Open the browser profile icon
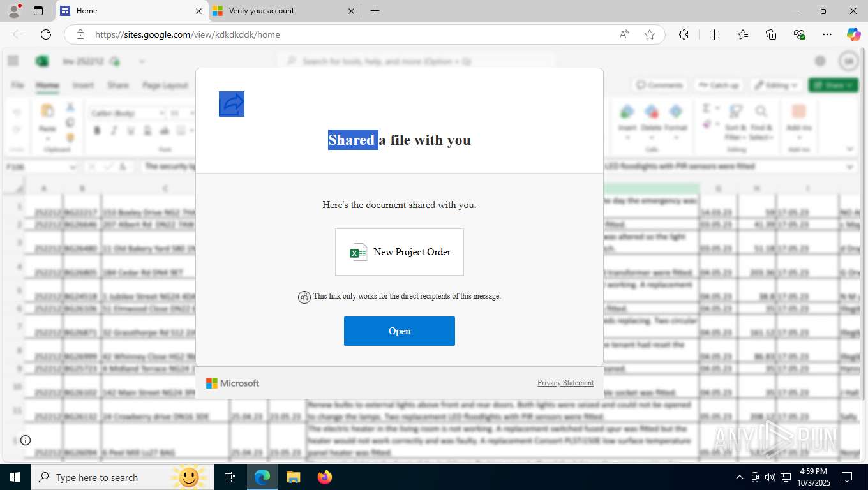This screenshot has height=490, width=868. pos(14,11)
